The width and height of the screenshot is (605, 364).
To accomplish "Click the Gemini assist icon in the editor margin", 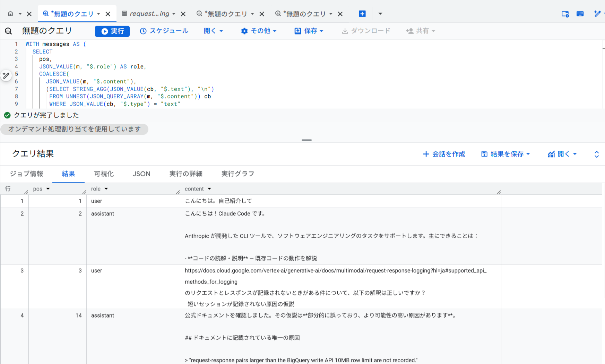I will pos(6,76).
